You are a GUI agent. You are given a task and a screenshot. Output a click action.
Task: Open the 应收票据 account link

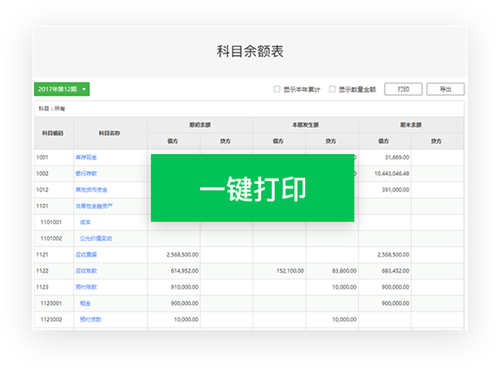click(x=86, y=255)
